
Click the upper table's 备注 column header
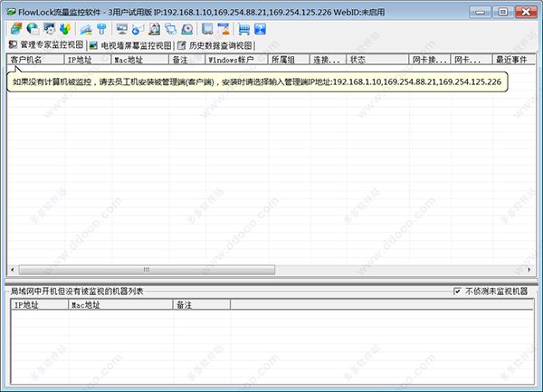tap(187, 60)
